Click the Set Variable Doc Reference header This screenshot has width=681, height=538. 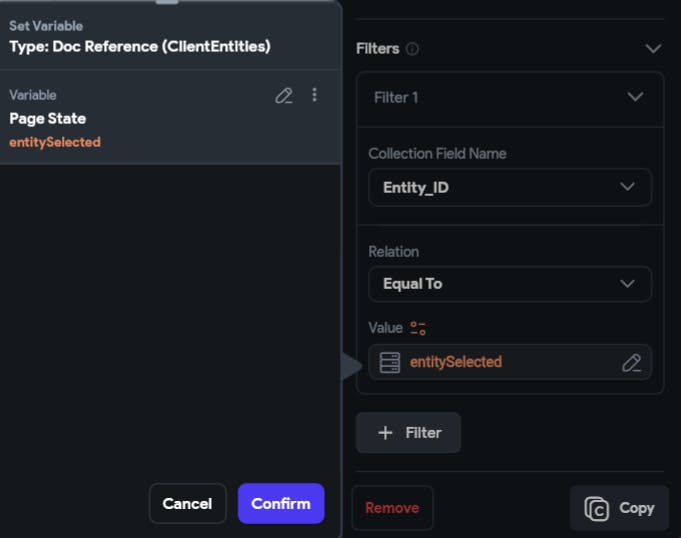(x=140, y=36)
